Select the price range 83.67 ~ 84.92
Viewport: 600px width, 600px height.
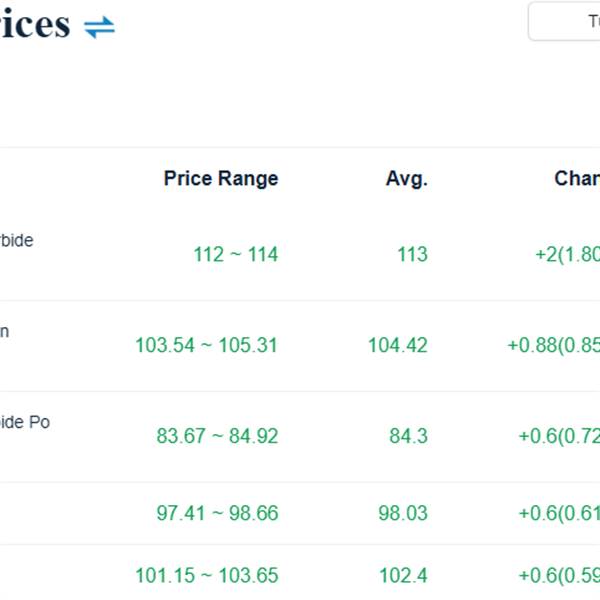tap(217, 436)
